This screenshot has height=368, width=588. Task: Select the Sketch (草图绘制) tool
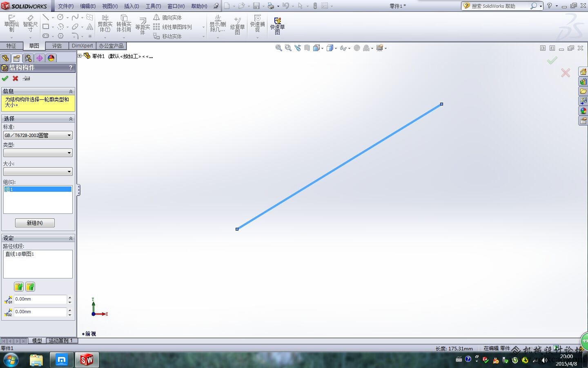pos(11,23)
